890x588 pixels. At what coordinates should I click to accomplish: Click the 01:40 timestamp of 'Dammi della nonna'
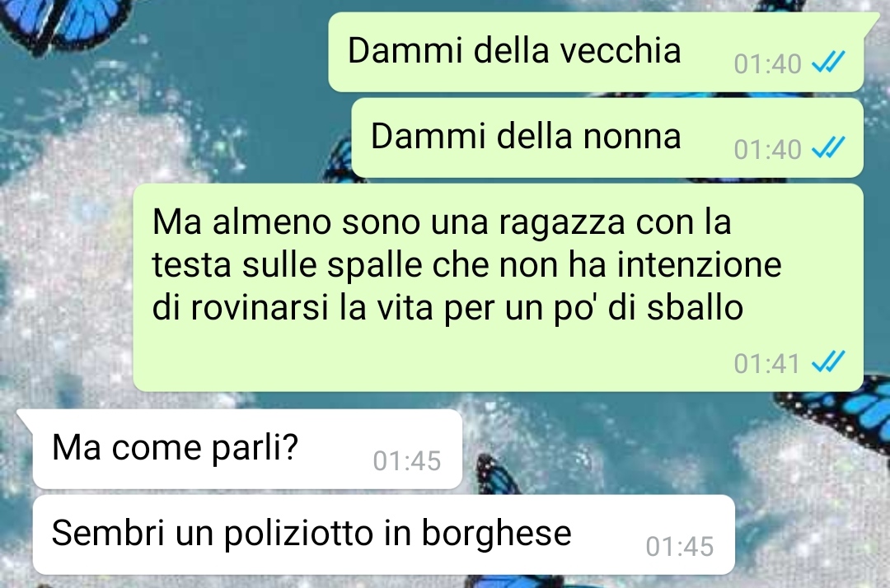point(767,150)
